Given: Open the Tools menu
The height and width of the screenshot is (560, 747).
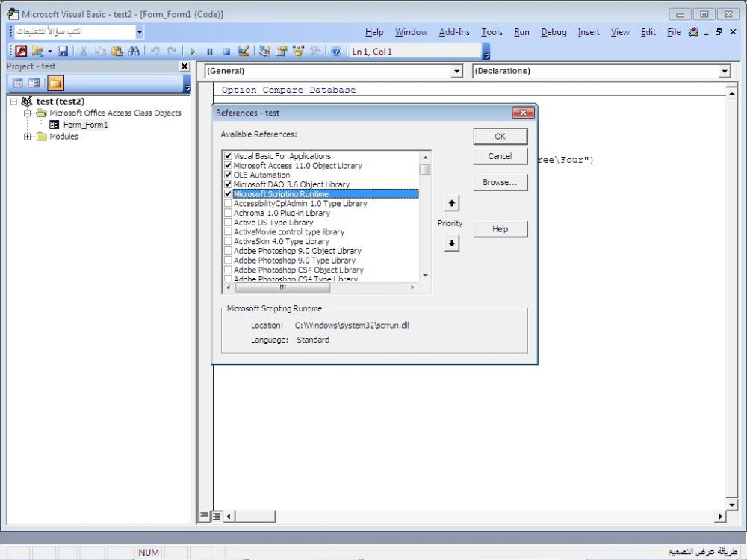Looking at the screenshot, I should click(x=492, y=32).
